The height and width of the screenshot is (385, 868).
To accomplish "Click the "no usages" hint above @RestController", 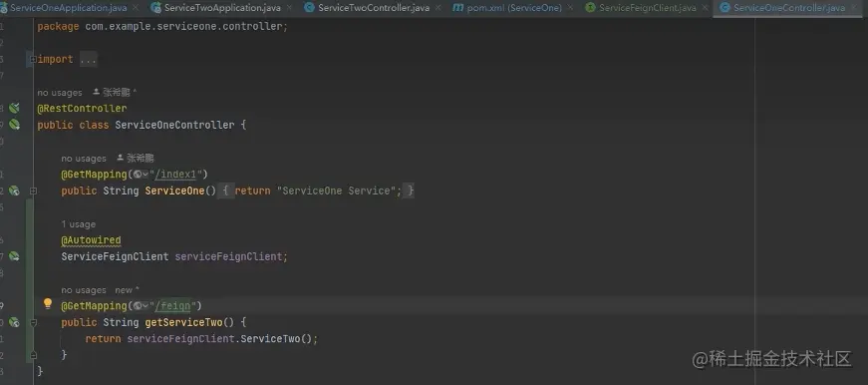I will pyautogui.click(x=59, y=93).
